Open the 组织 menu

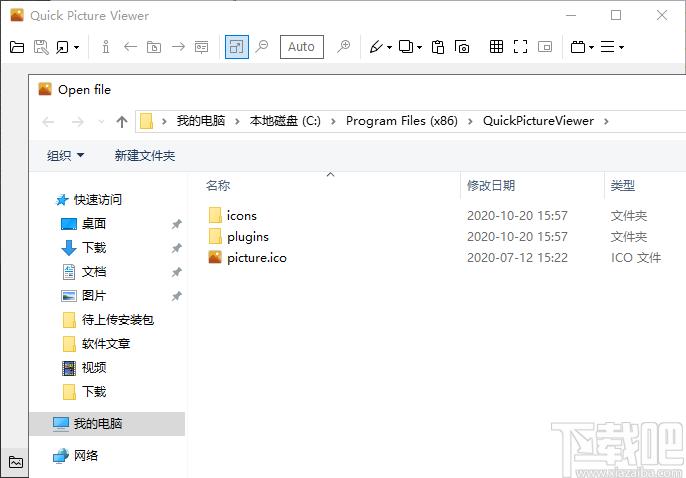[x=65, y=155]
